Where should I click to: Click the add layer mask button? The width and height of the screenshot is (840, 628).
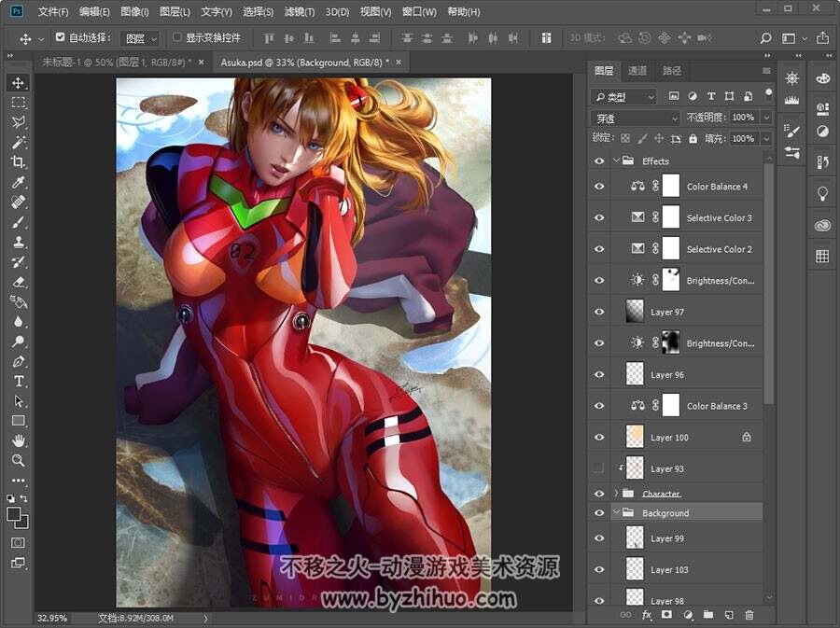tap(666, 615)
